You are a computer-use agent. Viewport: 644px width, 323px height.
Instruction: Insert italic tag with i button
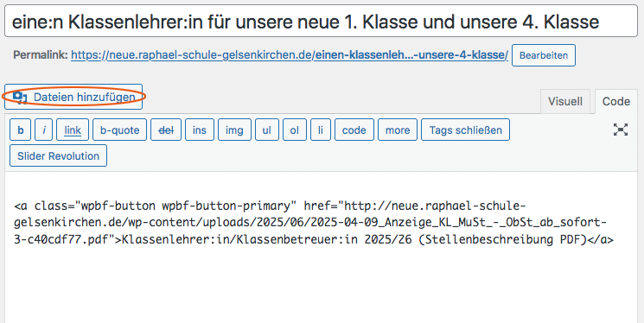pyautogui.click(x=43, y=130)
